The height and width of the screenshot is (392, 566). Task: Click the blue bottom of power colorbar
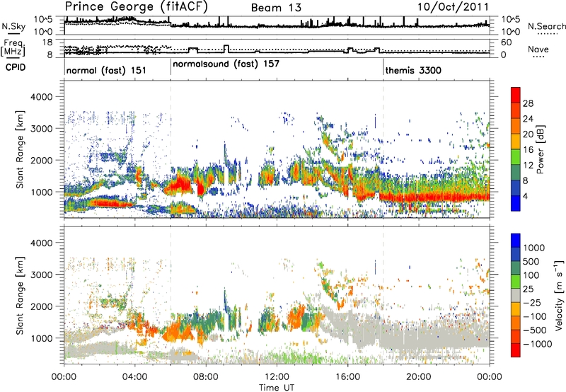click(516, 205)
